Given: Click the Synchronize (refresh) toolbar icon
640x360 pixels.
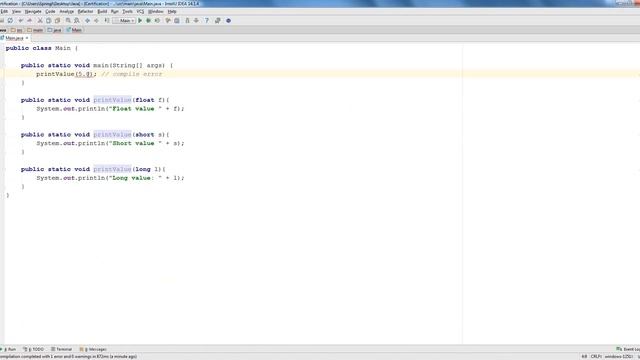Looking at the screenshot, I should 10,20.
